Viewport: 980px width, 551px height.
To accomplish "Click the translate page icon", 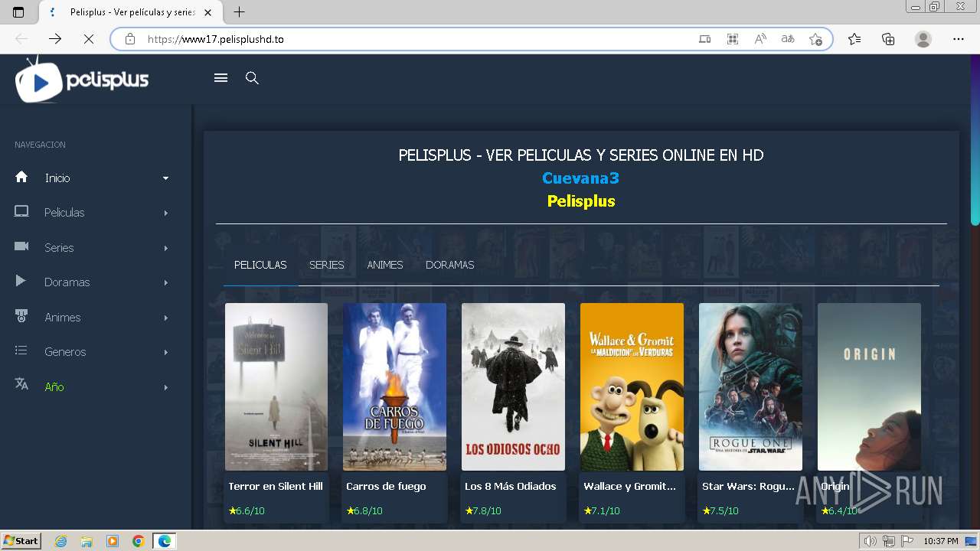I will 788,39.
